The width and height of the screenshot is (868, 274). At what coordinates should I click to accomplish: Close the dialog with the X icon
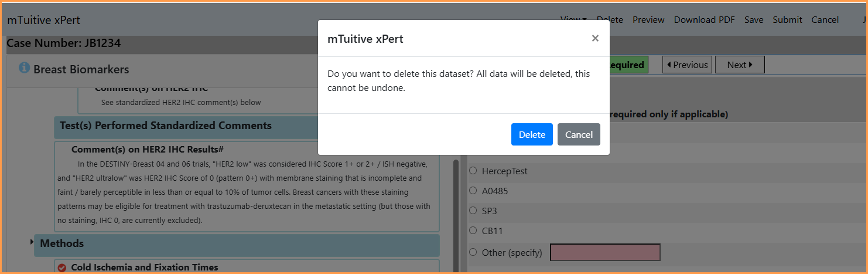(x=595, y=38)
